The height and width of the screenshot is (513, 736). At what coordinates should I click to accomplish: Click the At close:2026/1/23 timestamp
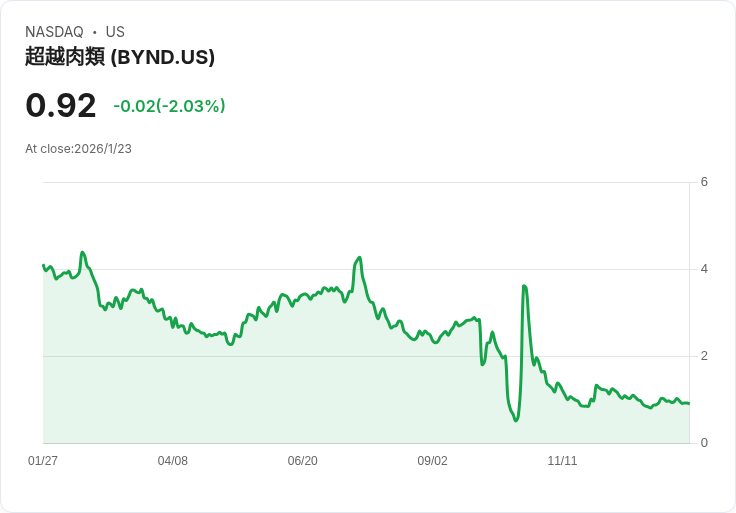click(x=78, y=149)
